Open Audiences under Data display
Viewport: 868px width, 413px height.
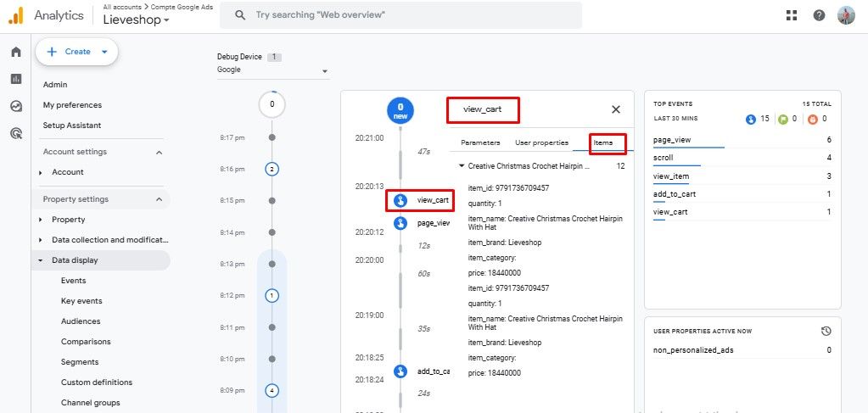81,321
